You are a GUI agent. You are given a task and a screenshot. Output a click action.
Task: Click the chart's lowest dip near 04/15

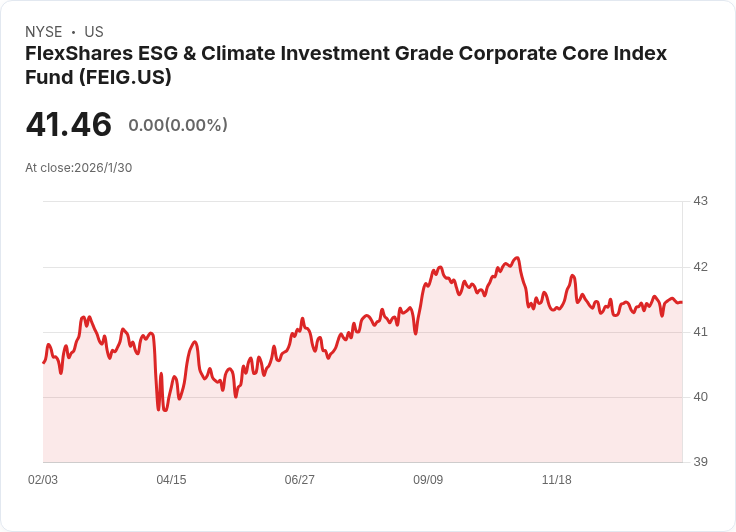pos(165,410)
